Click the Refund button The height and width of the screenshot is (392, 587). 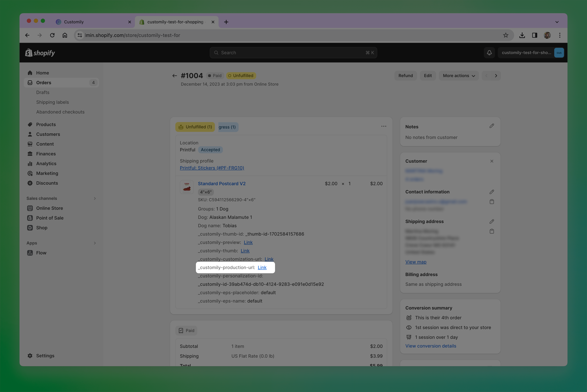coord(405,76)
